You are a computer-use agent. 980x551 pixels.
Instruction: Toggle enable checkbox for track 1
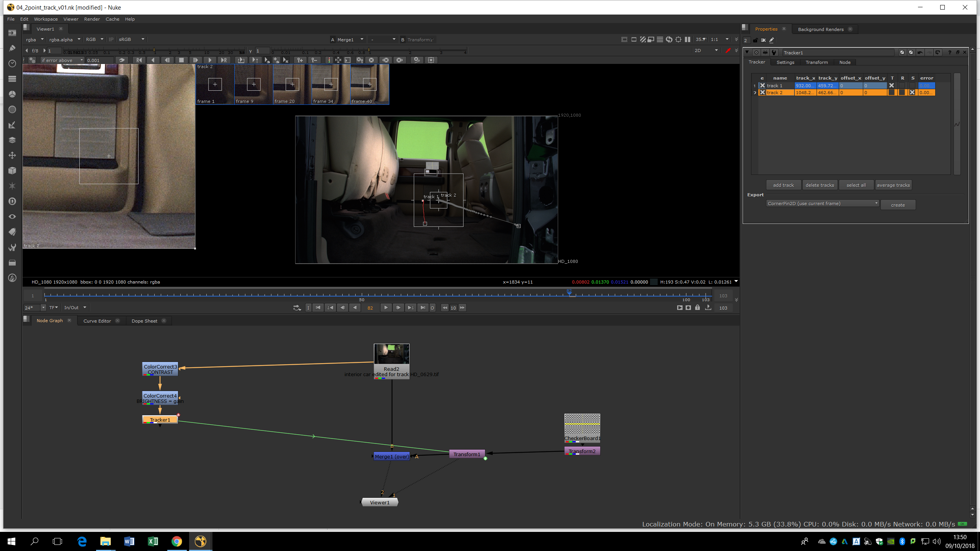762,86
